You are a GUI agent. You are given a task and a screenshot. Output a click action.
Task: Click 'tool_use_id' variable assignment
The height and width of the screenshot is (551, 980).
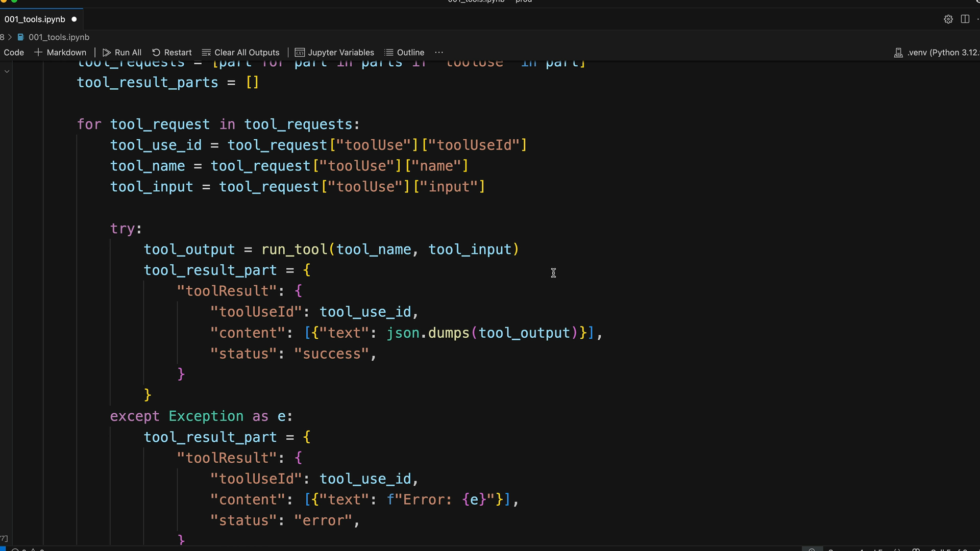(x=156, y=145)
